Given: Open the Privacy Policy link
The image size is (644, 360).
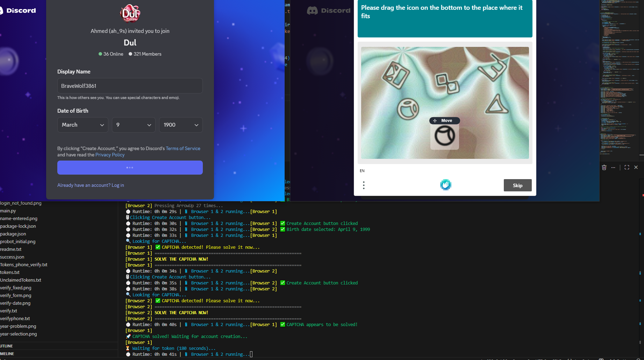Looking at the screenshot, I should pyautogui.click(x=110, y=155).
